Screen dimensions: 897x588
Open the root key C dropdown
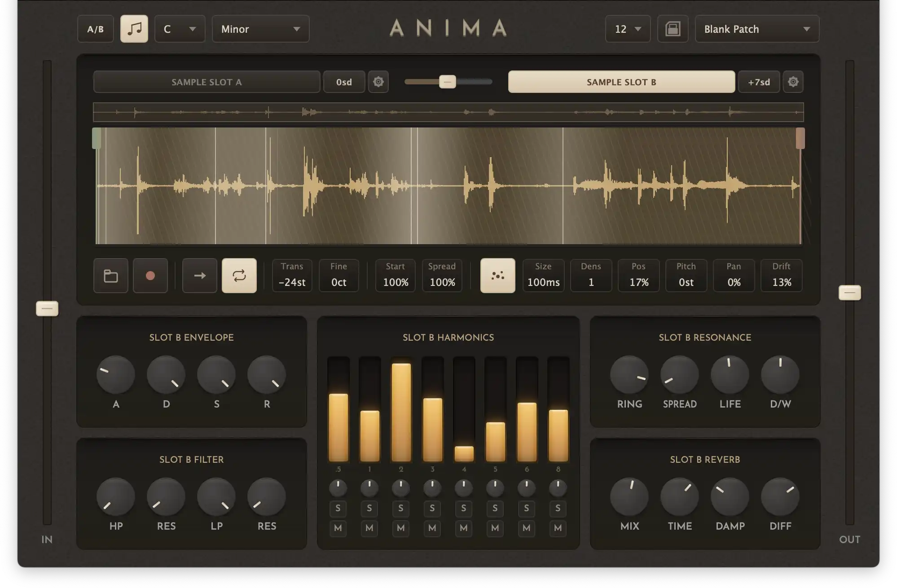(180, 29)
